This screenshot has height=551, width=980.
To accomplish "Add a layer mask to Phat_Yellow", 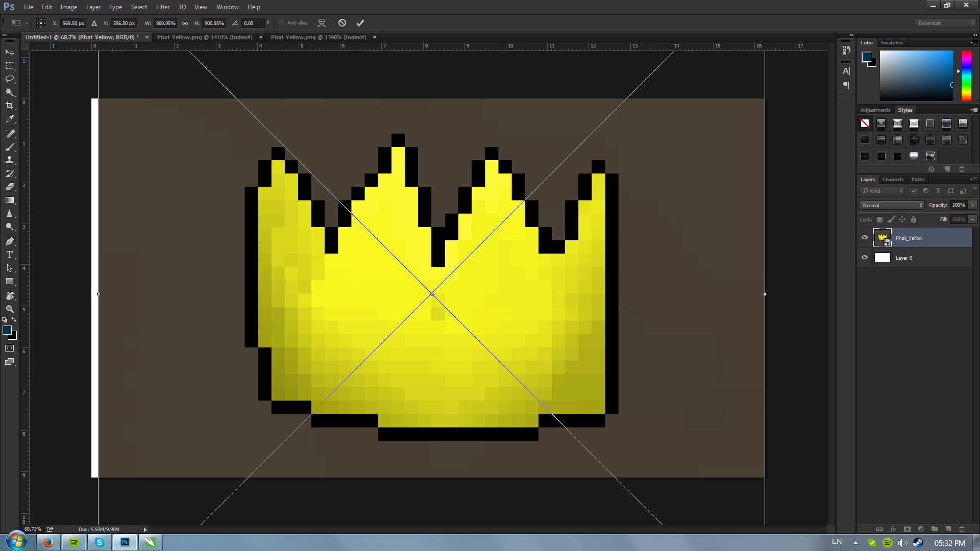I will (x=907, y=529).
